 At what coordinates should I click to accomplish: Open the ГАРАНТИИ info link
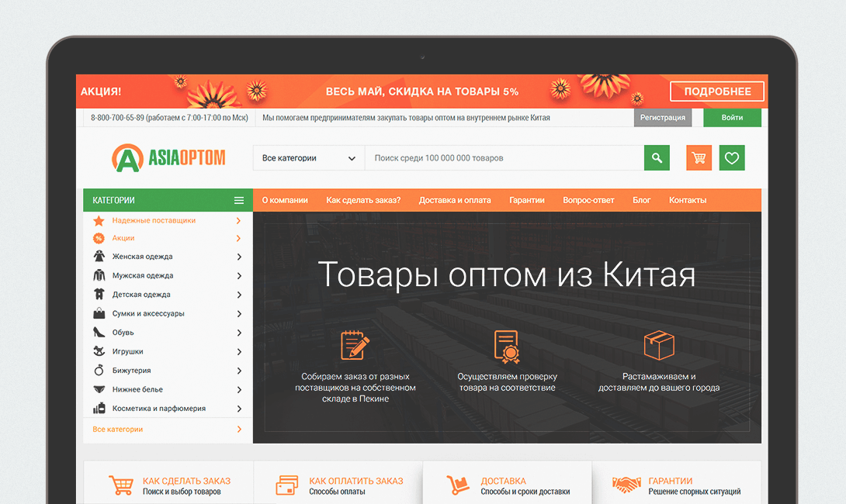point(670,481)
